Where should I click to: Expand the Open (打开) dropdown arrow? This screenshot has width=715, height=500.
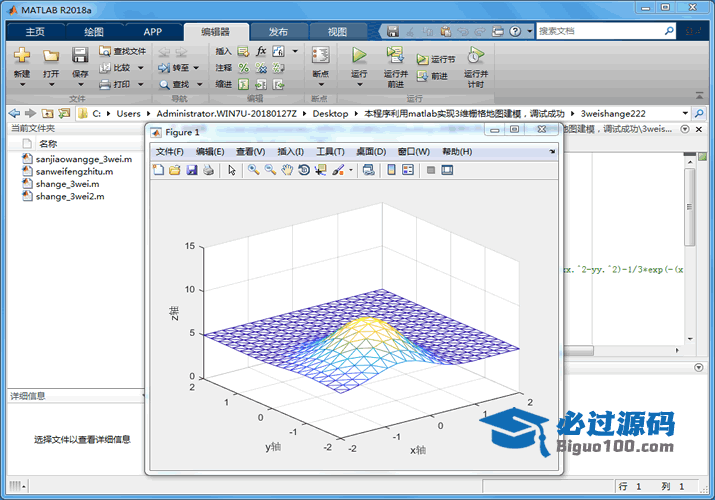[51, 85]
